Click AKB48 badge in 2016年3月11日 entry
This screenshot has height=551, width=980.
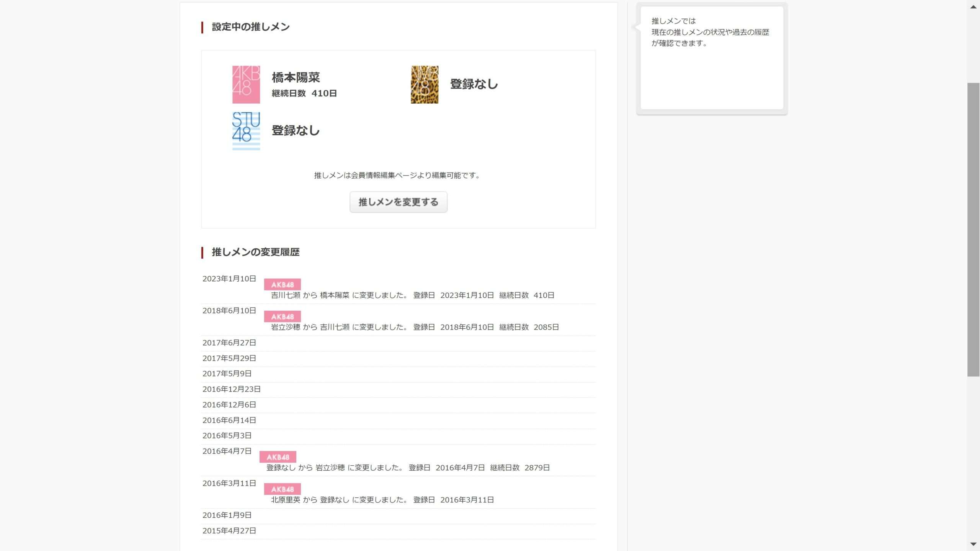point(282,489)
